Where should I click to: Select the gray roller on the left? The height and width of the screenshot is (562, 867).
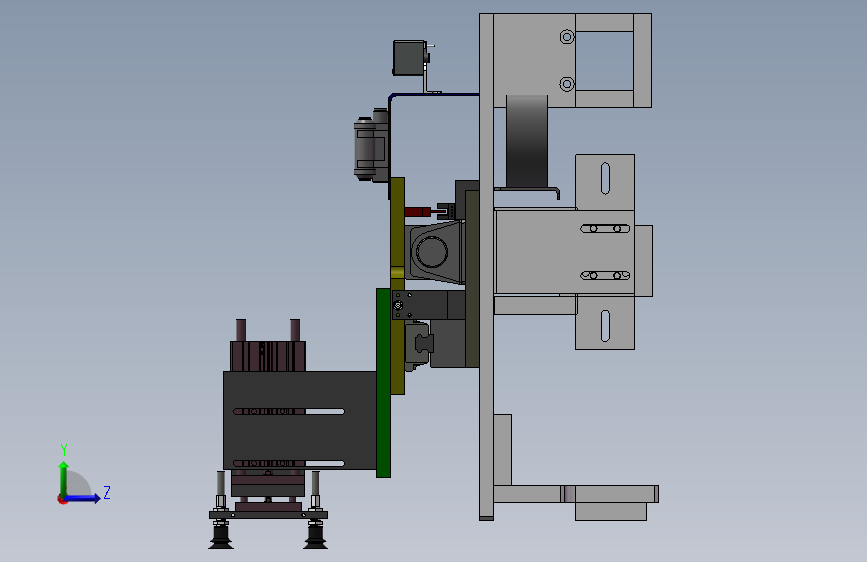tap(364, 148)
